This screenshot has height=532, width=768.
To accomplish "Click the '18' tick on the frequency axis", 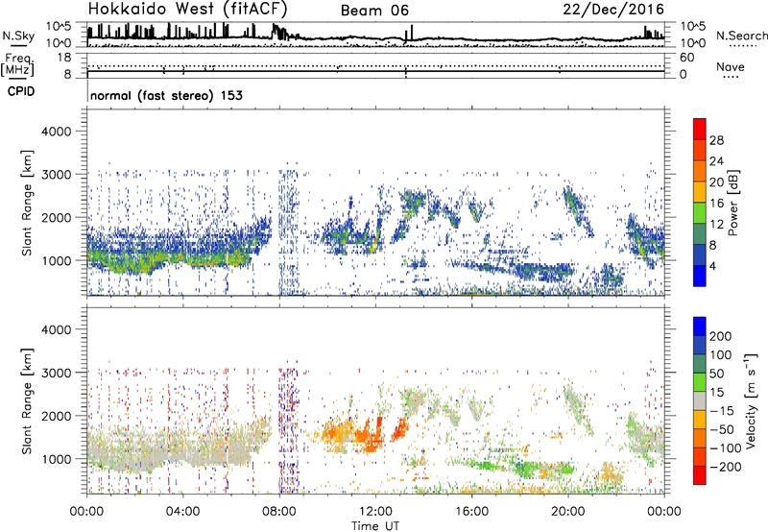I will [x=64, y=58].
